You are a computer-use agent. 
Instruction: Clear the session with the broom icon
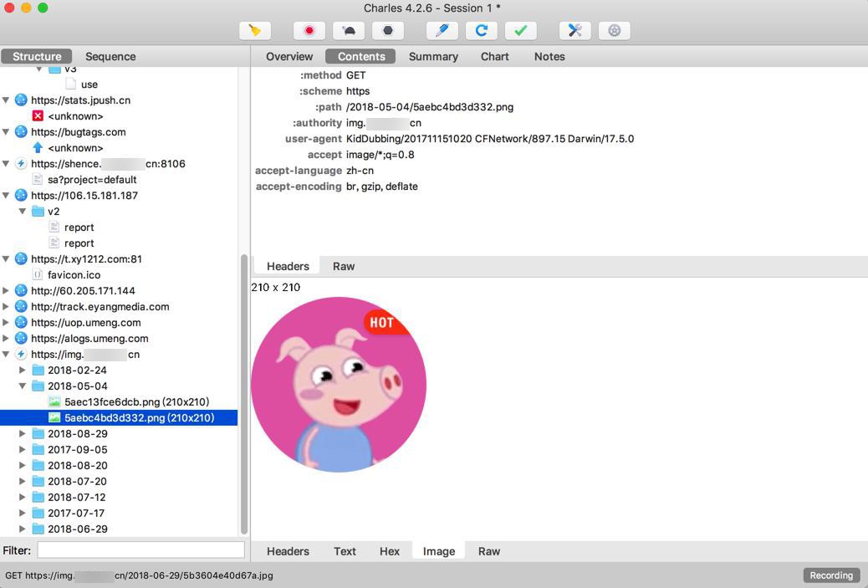tap(255, 30)
